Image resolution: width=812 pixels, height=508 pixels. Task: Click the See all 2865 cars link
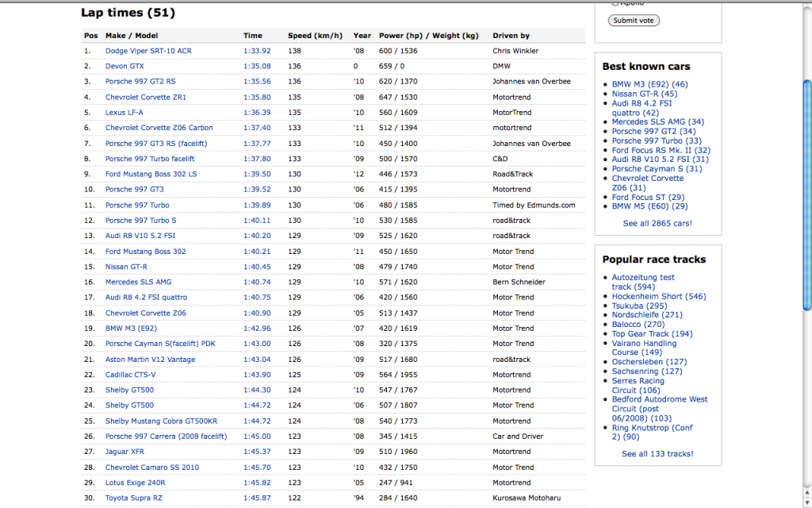coord(657,224)
